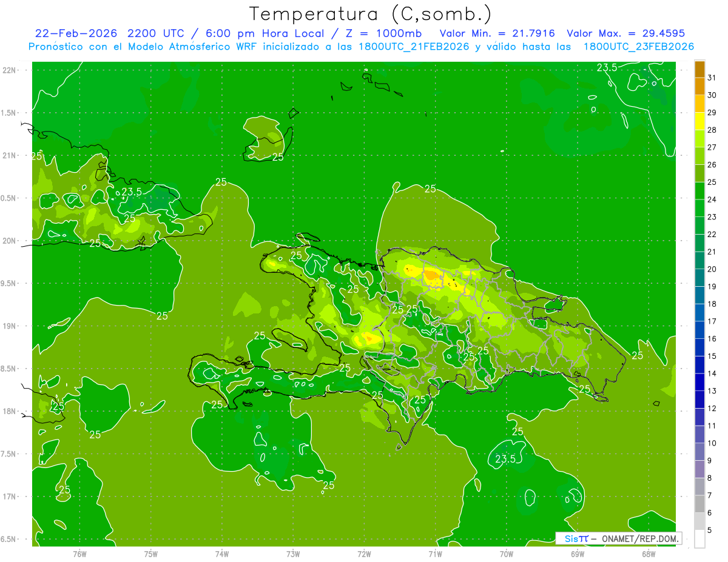Click the 'Z = 1000mb' level text
This screenshot has height=562, width=728.
coord(384,33)
